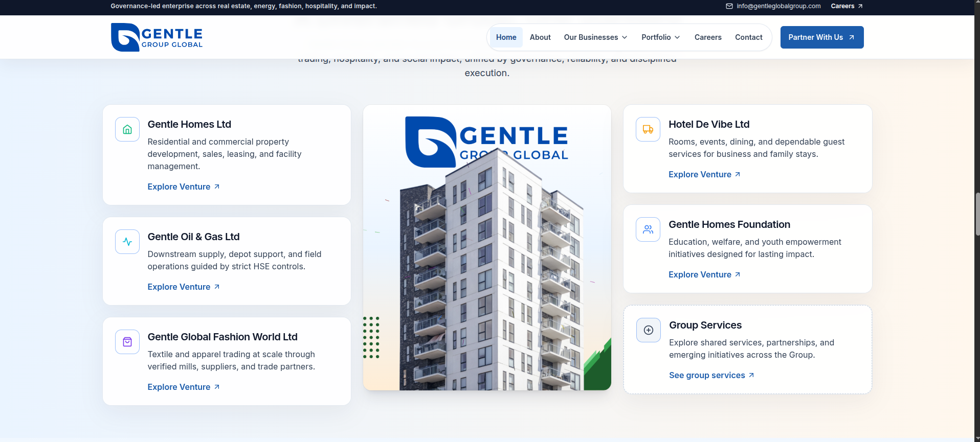The image size is (980, 442).
Task: Explore Venture for Hotel De Vibe Ltd
Action: pos(704,174)
